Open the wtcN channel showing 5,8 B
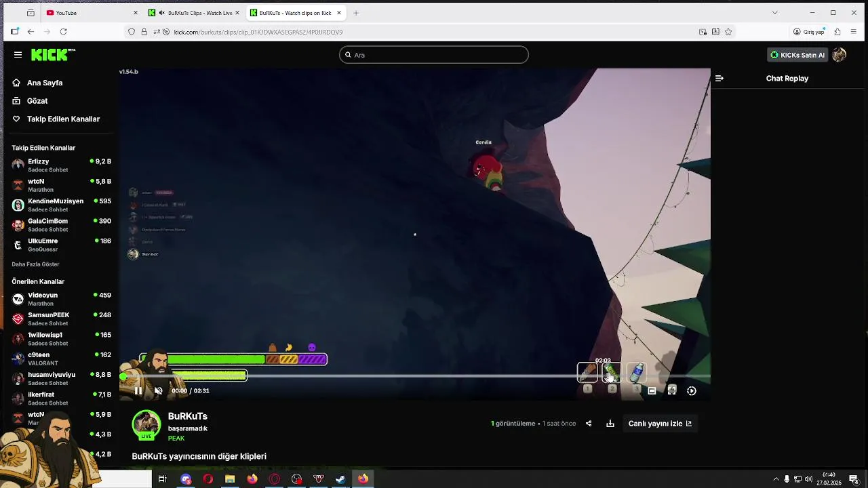Image resolution: width=868 pixels, height=488 pixels. [61, 185]
